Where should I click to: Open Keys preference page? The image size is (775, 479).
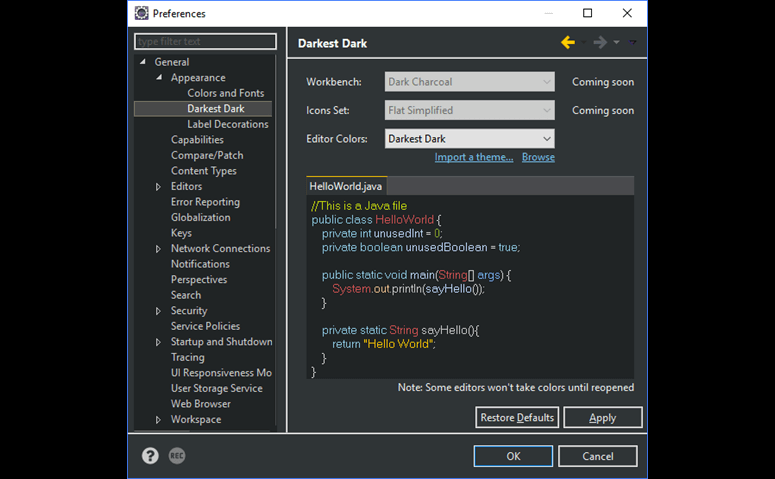click(181, 233)
